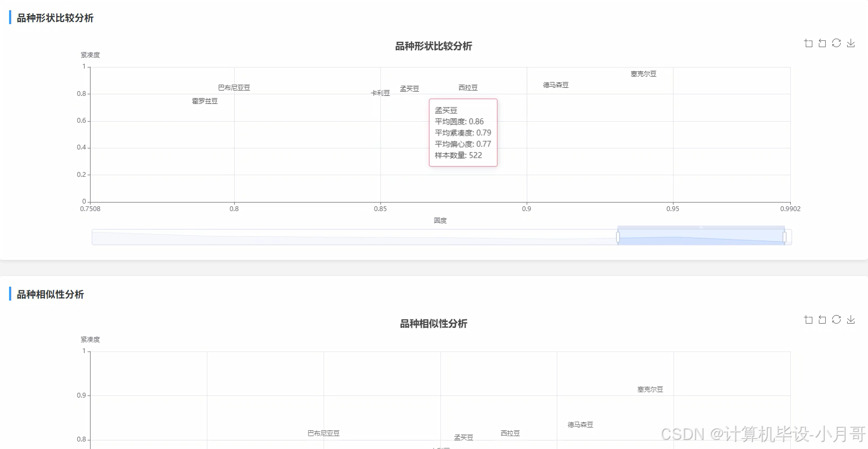
Task: Select 塞克尔豆 point in shape comparison chart
Action: [643, 74]
